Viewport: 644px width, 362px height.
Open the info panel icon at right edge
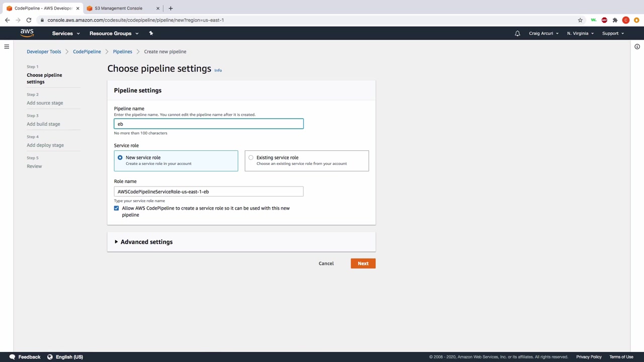click(637, 47)
